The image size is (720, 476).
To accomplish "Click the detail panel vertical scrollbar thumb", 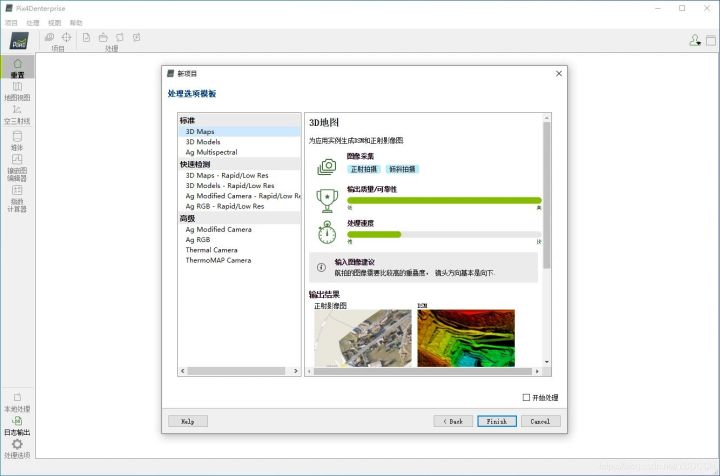I will (x=546, y=195).
